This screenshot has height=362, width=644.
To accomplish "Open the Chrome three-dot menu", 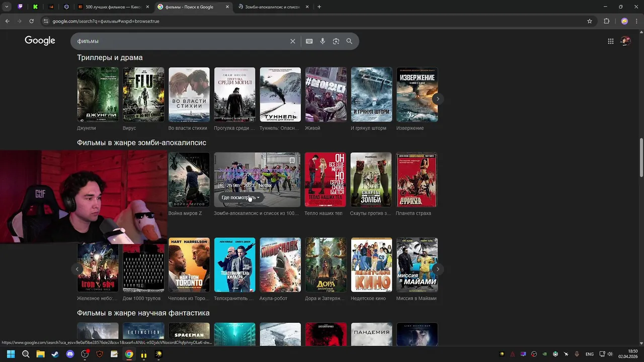I will pos(636,21).
